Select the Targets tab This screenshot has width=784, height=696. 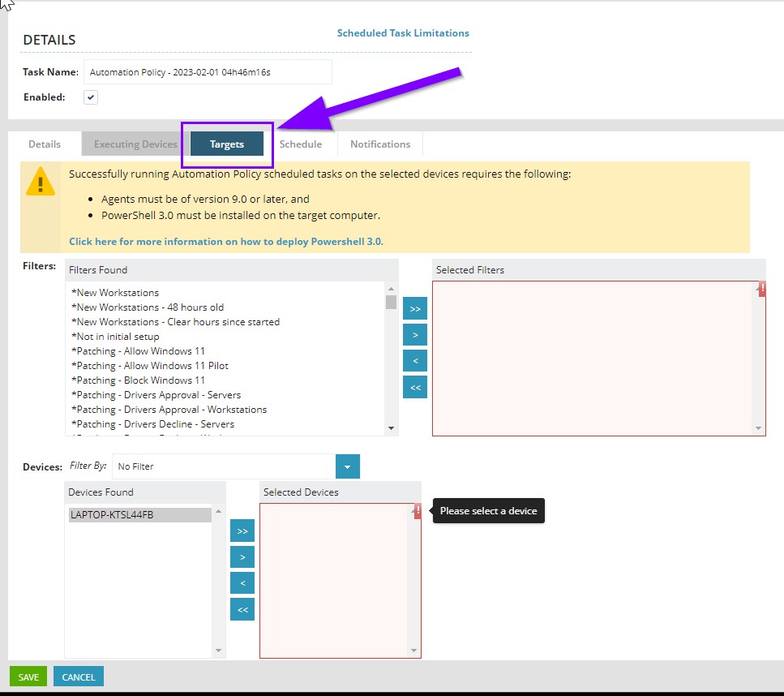(227, 144)
